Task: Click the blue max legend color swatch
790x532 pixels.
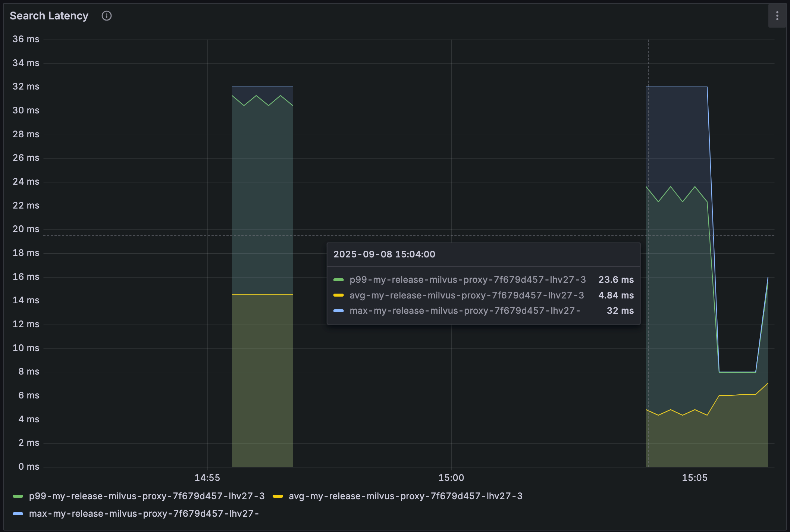Action: tap(18, 513)
